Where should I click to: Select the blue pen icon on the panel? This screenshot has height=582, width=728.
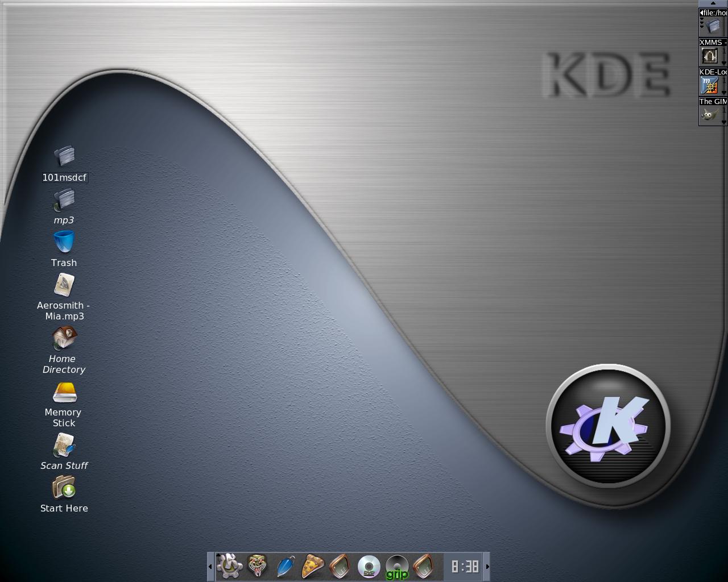(x=286, y=566)
